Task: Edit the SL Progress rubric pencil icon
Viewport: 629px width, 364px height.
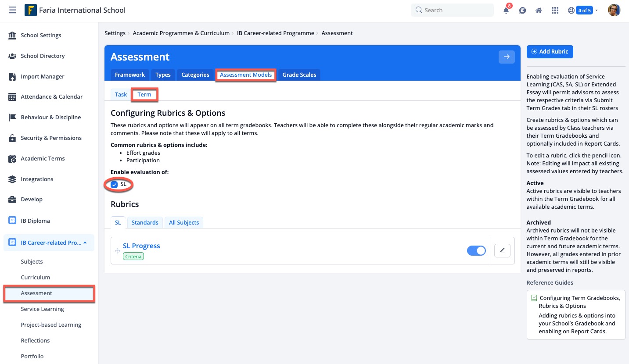Action: click(x=502, y=250)
